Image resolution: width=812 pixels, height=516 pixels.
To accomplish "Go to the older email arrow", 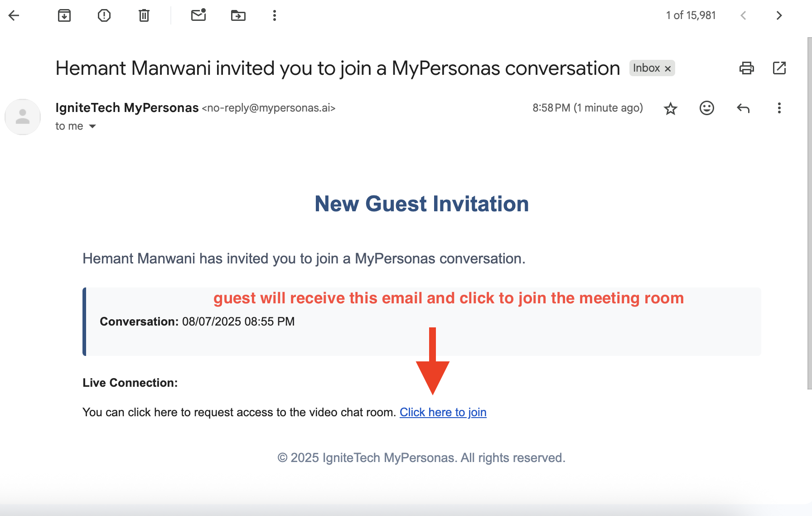I will tap(779, 15).
